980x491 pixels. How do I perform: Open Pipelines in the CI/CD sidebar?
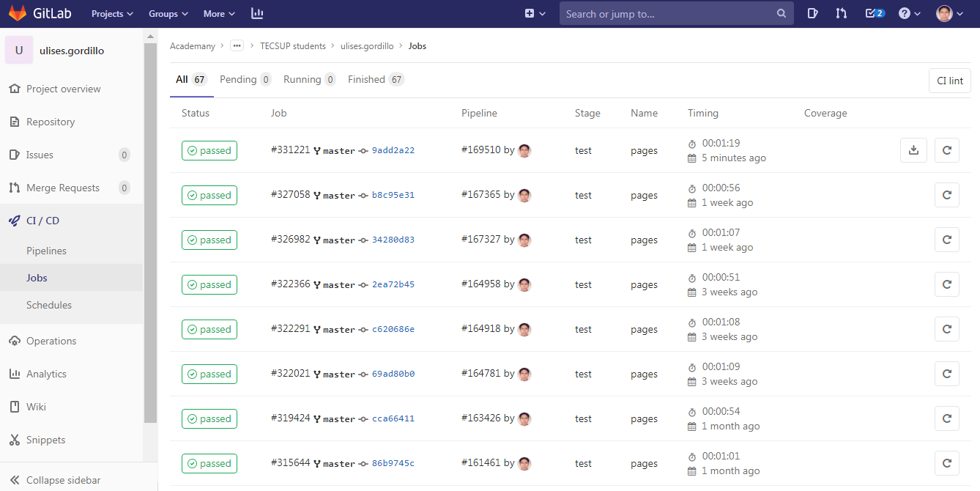pyautogui.click(x=46, y=251)
